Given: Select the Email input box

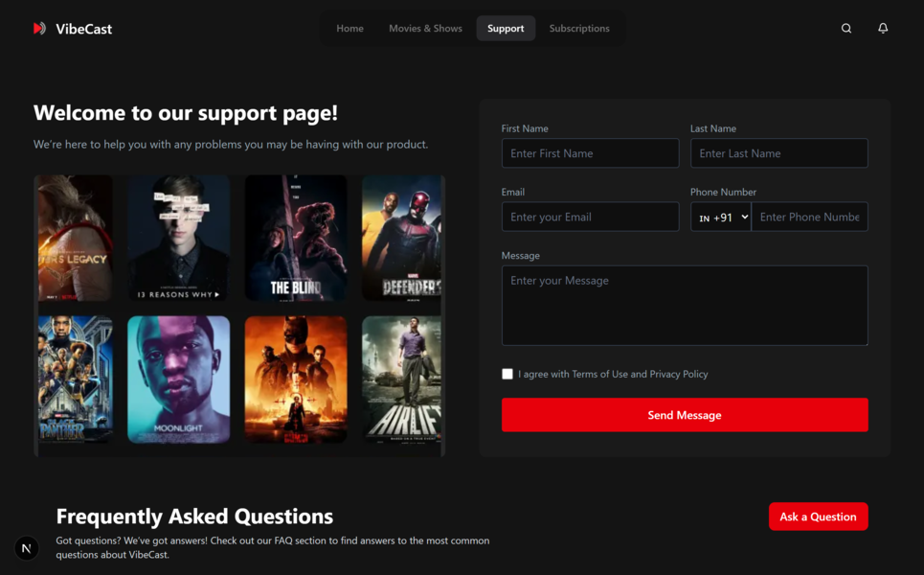Looking at the screenshot, I should tap(590, 217).
